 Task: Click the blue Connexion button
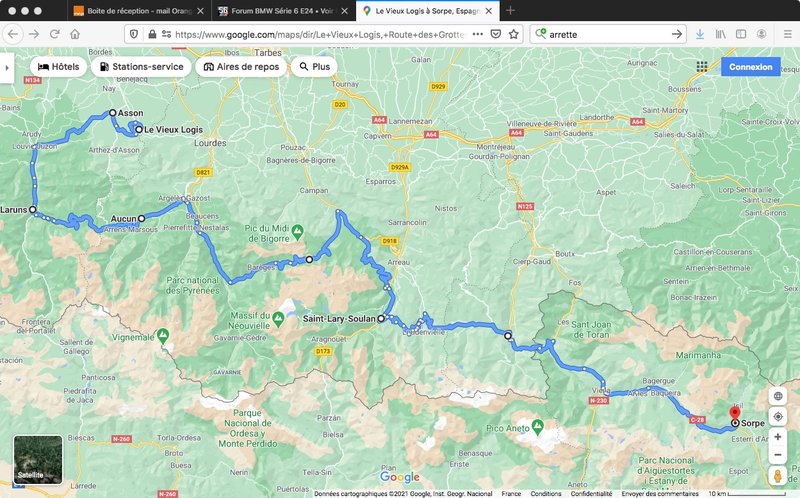coord(751,67)
